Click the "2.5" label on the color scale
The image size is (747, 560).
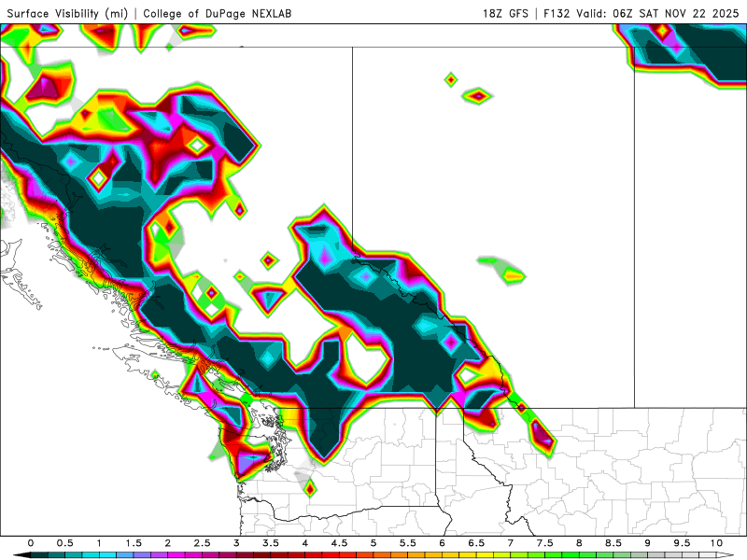pos(202,543)
